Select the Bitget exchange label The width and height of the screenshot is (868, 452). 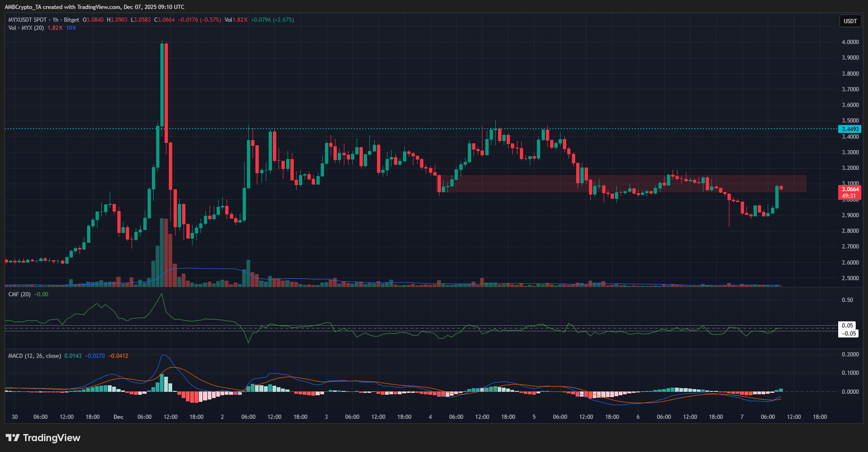[x=70, y=20]
